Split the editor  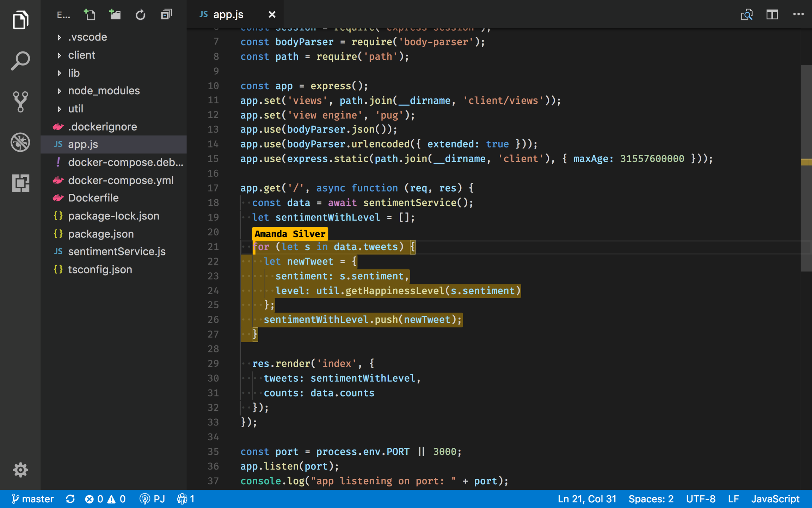771,14
